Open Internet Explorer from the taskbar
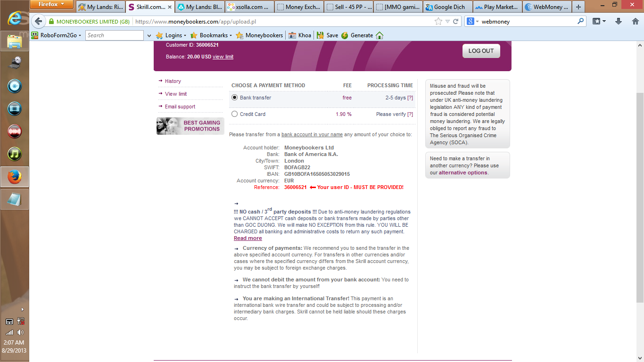The image size is (644, 362). coord(15,18)
